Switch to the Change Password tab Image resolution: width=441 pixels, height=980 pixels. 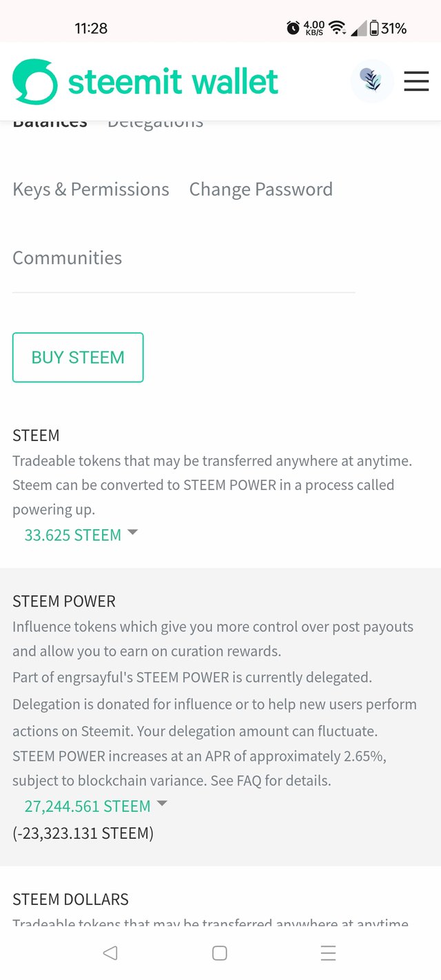(260, 190)
